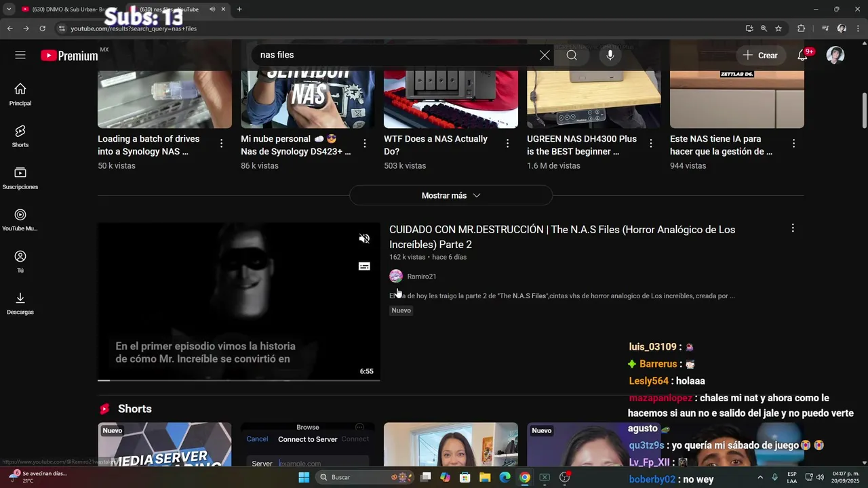
Task: Open options for 'Loading a batch of drives' video
Action: (x=222, y=143)
